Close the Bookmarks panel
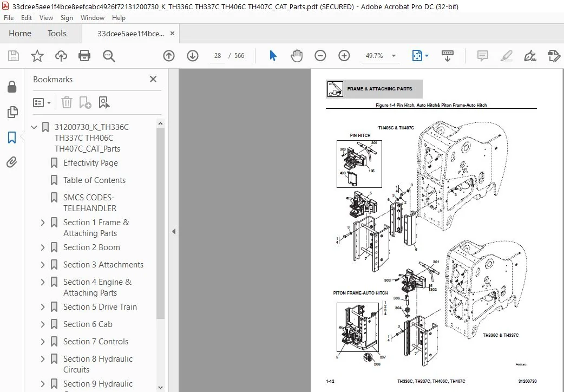Image resolution: width=564 pixels, height=392 pixels. 153,79
